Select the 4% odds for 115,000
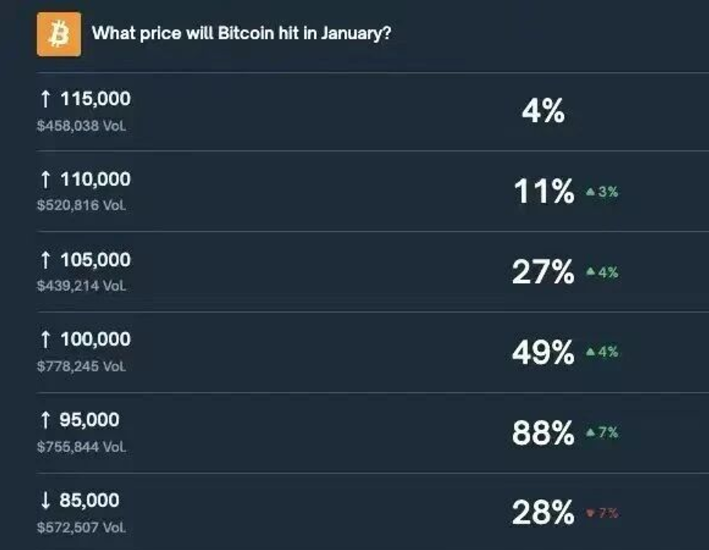Image resolution: width=709 pixels, height=550 pixels. coord(543,111)
